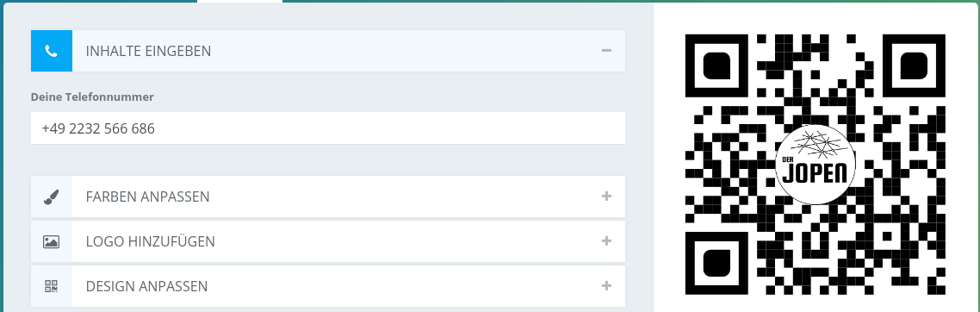Select the white active tab at top
Viewport: 980px width, 312px height.
coord(240,1)
